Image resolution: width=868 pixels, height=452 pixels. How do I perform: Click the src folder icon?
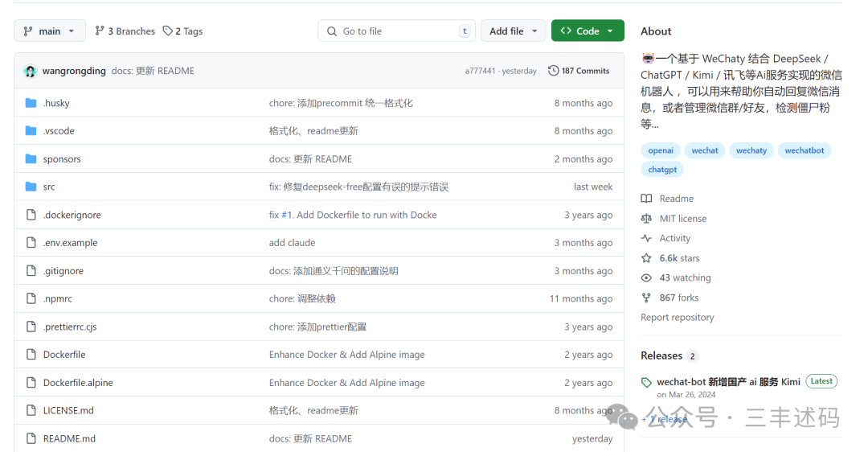[x=31, y=187]
